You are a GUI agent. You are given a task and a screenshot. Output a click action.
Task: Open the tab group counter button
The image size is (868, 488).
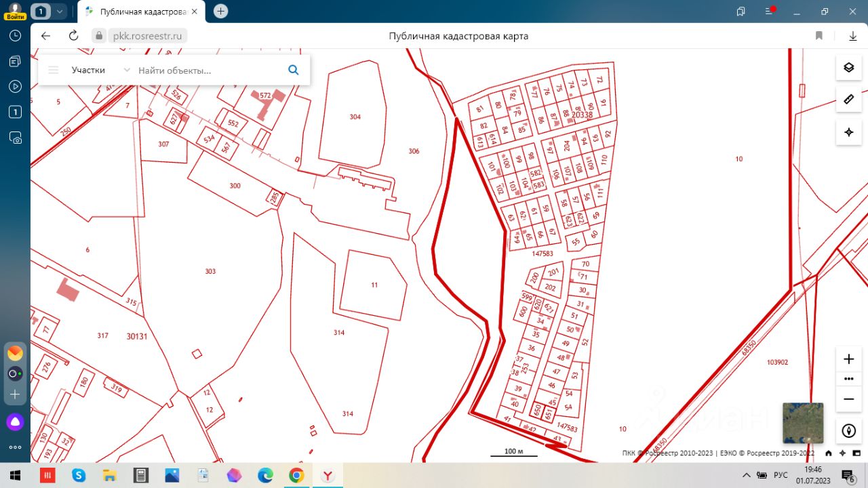point(41,12)
